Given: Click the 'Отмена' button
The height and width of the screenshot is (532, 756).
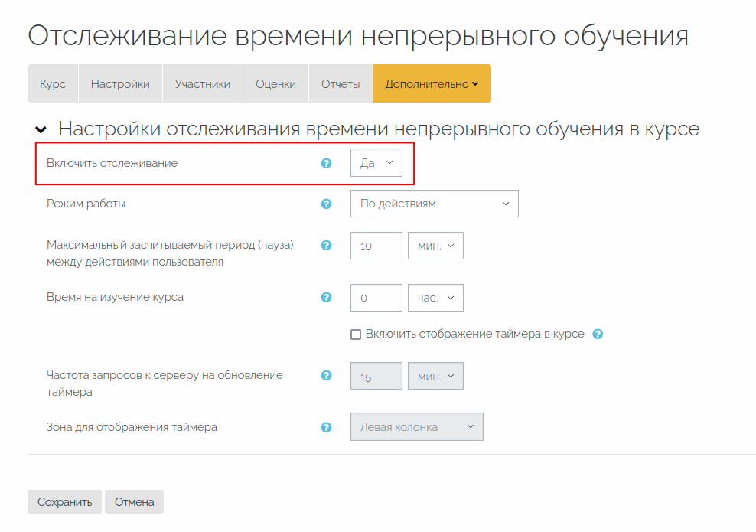Looking at the screenshot, I should coord(134,502).
